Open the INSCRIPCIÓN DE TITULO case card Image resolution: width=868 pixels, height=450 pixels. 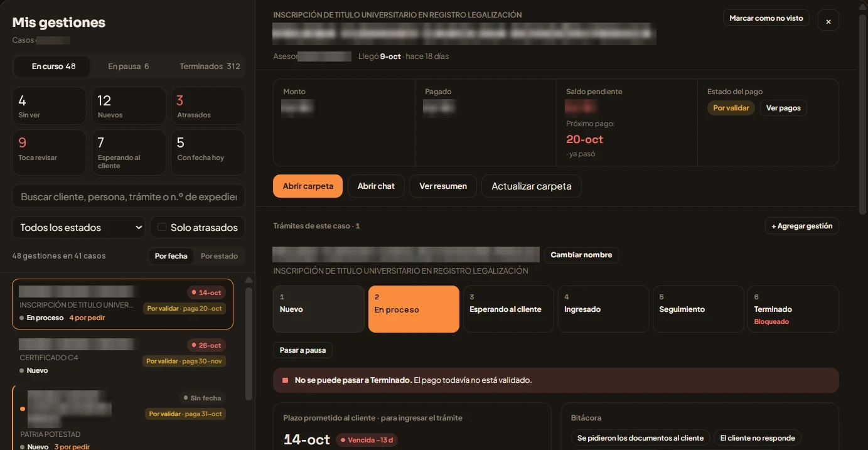[122, 304]
